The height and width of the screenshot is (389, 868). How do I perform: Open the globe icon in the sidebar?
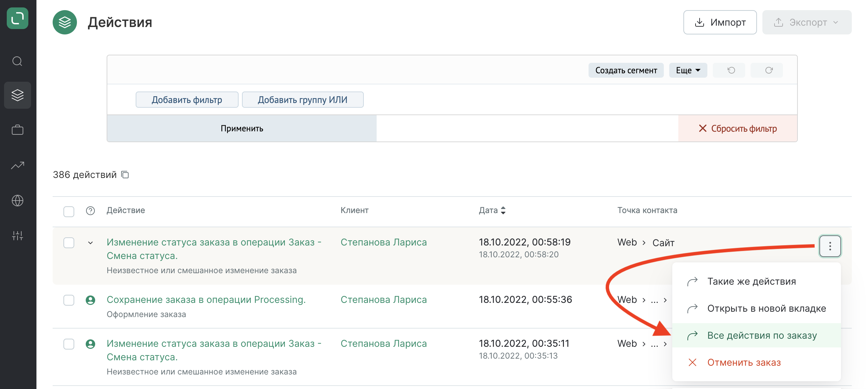[18, 201]
